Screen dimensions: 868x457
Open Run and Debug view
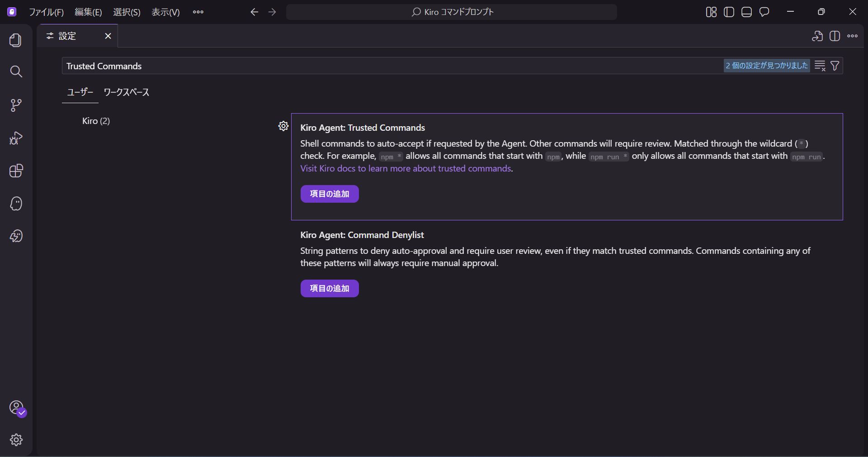click(16, 138)
